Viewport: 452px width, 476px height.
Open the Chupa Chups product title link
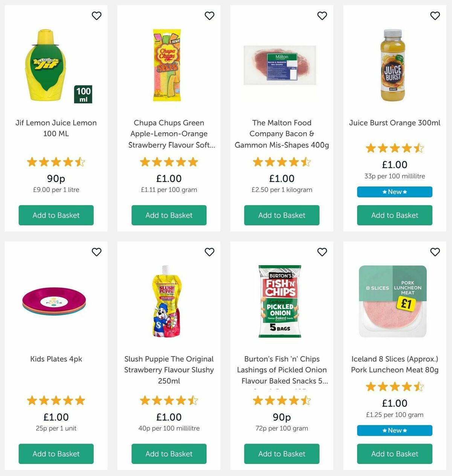point(169,134)
